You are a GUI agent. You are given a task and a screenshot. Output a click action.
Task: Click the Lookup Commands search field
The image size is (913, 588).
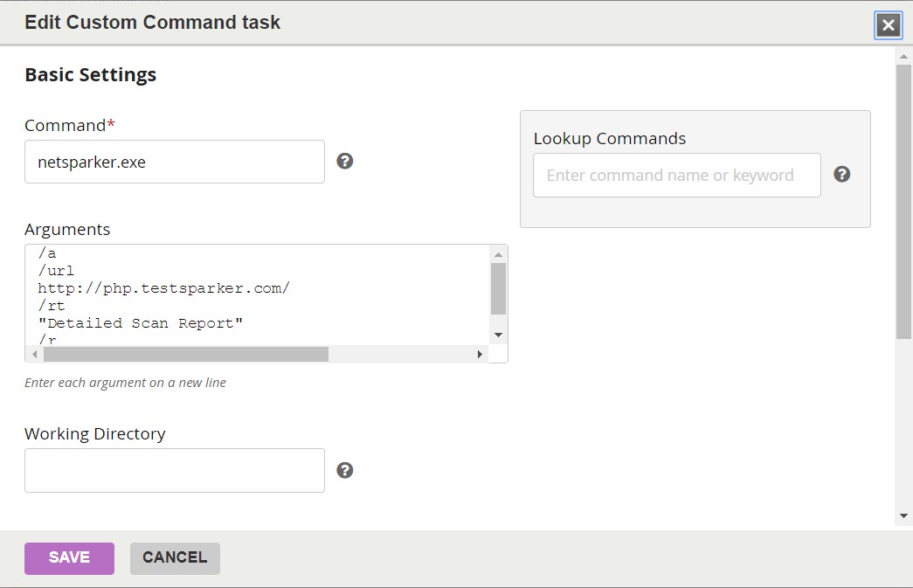pyautogui.click(x=676, y=176)
